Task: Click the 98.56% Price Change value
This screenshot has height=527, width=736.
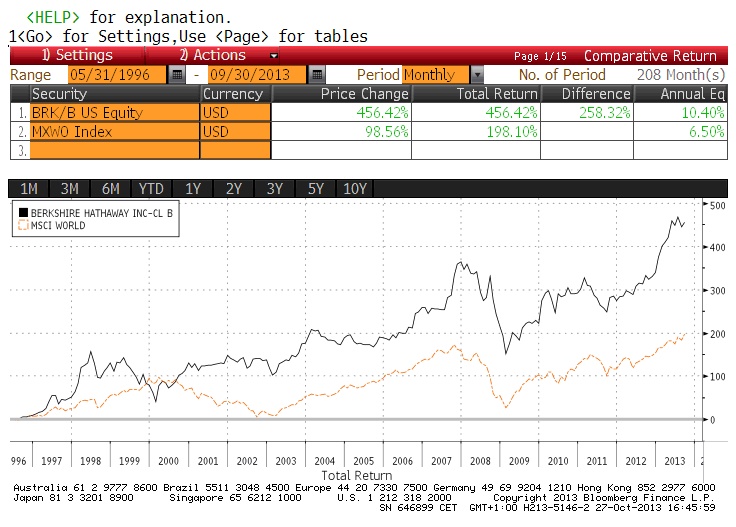Action: pyautogui.click(x=387, y=131)
